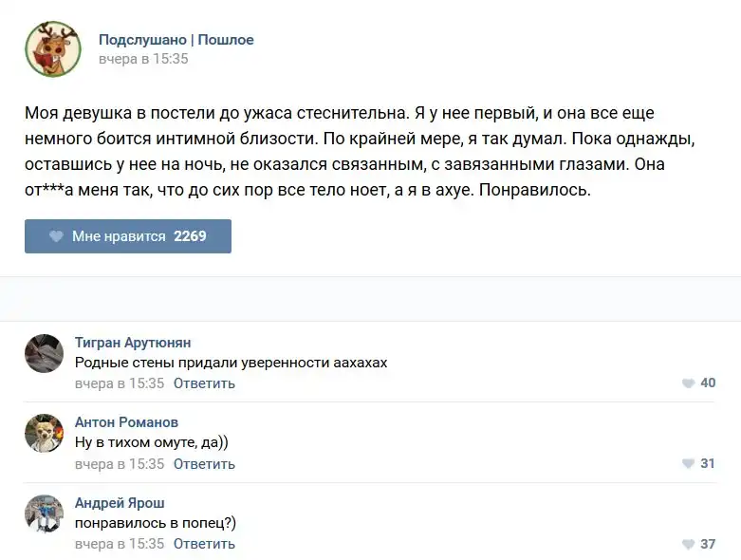Click timestamp on Тигран Арутюнян's comment

click(x=120, y=383)
